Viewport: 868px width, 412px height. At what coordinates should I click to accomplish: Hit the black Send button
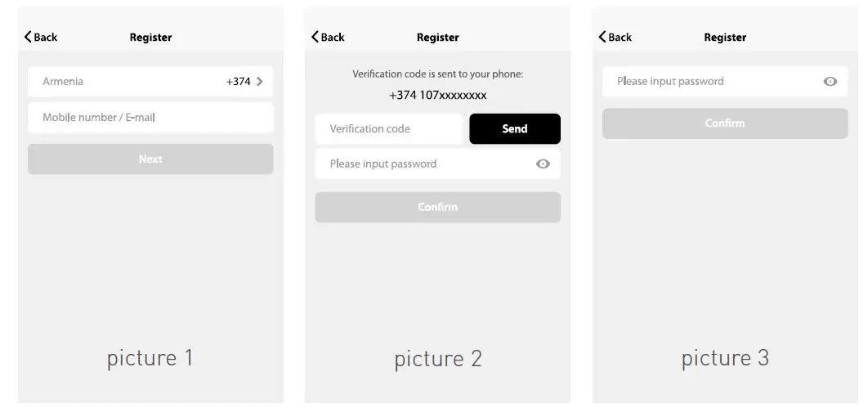point(515,128)
